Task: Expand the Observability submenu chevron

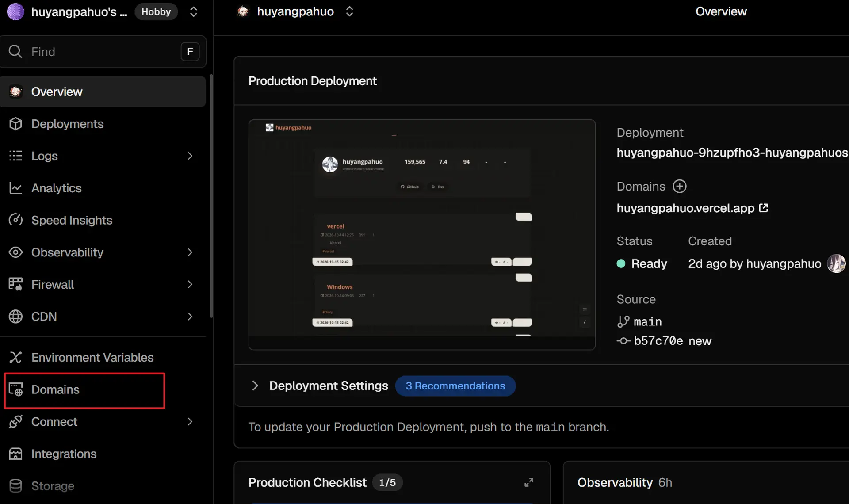Action: pyautogui.click(x=190, y=252)
